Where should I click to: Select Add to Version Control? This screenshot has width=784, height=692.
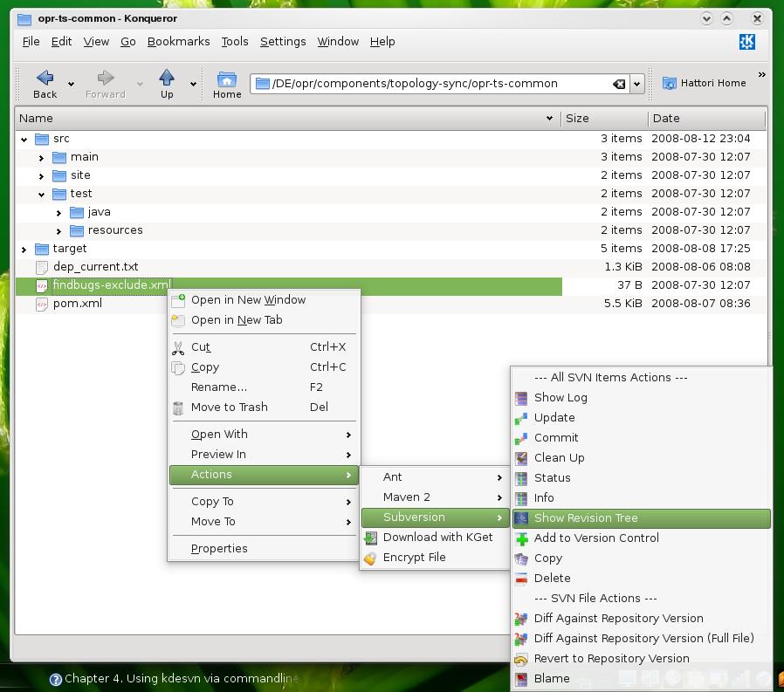pos(641,538)
